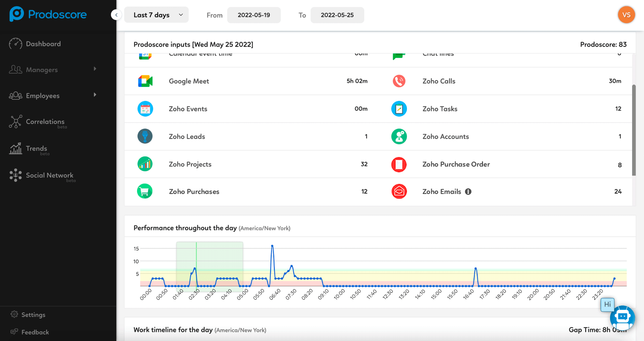Click the Zoho Projects icon
This screenshot has width=644, height=341.
pos(145,164)
